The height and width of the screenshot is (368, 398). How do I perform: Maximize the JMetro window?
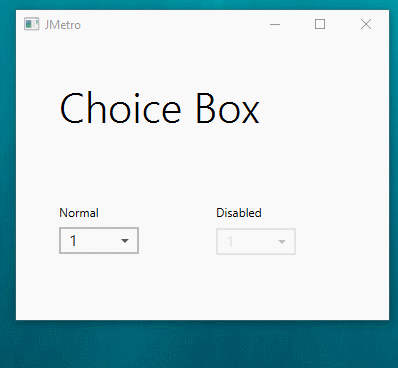pyautogui.click(x=320, y=24)
